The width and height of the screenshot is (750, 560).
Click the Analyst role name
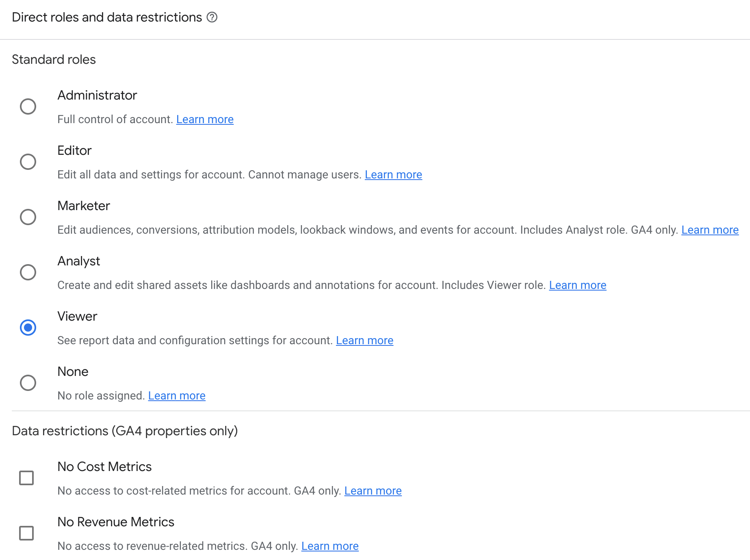pos(78,261)
